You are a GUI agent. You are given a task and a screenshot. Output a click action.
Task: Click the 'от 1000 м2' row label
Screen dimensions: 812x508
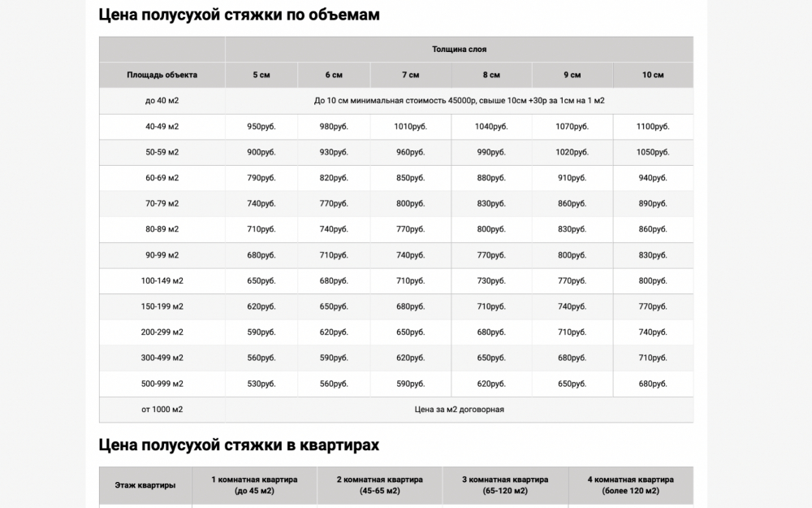[x=162, y=410]
